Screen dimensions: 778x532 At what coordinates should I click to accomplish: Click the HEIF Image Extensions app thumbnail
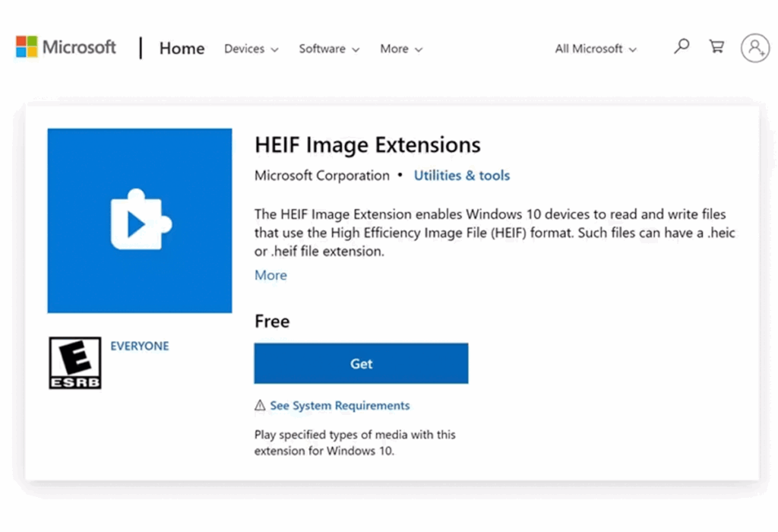tap(139, 220)
